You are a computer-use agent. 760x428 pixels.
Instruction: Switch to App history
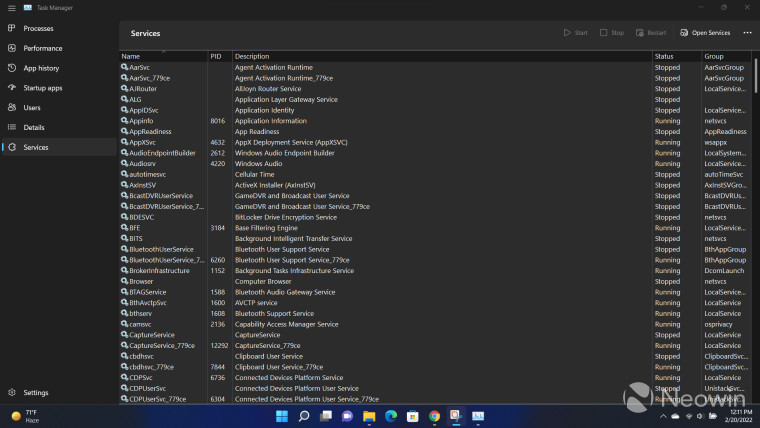[41, 68]
